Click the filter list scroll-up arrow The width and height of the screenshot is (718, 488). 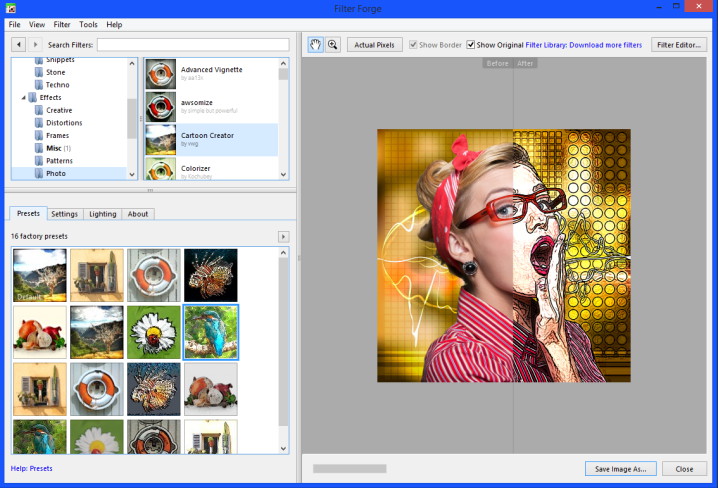click(283, 64)
